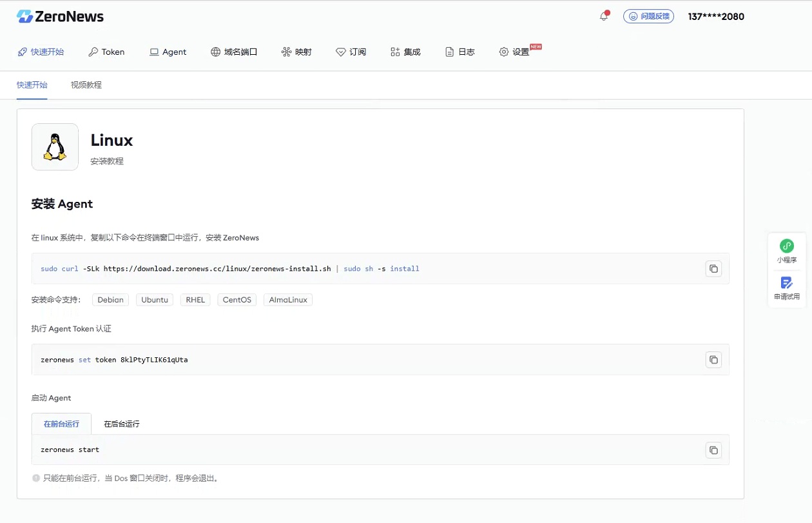Go to the Token menu
Image resolution: width=812 pixels, height=523 pixels.
coord(106,52)
